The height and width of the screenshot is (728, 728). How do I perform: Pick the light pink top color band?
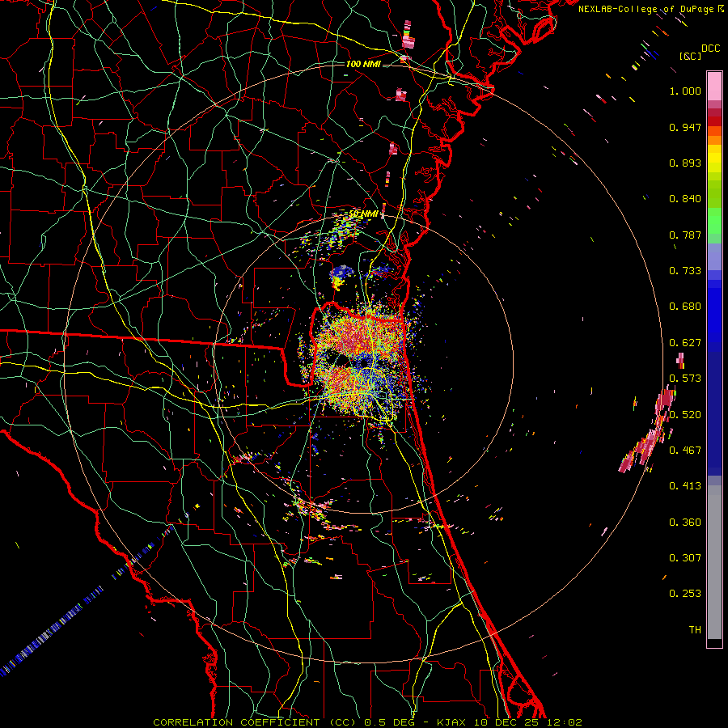(714, 86)
